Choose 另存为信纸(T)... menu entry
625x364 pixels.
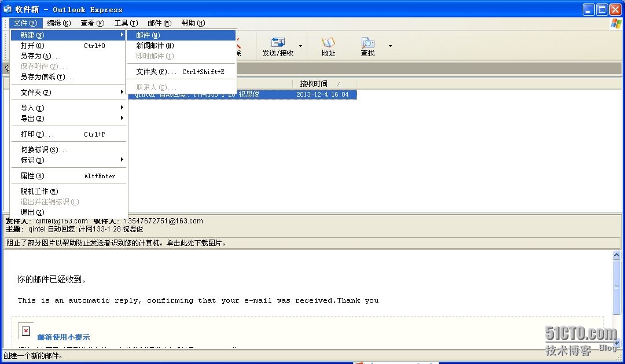[68, 76]
